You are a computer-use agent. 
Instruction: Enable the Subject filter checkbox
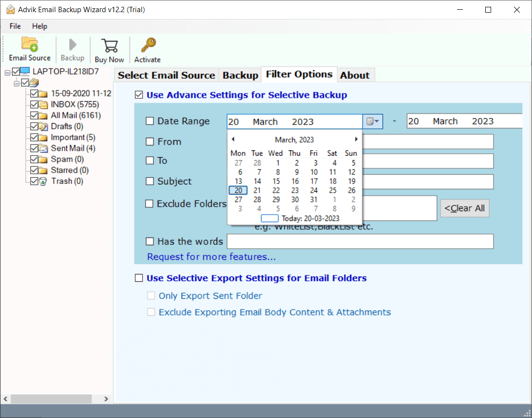point(149,181)
